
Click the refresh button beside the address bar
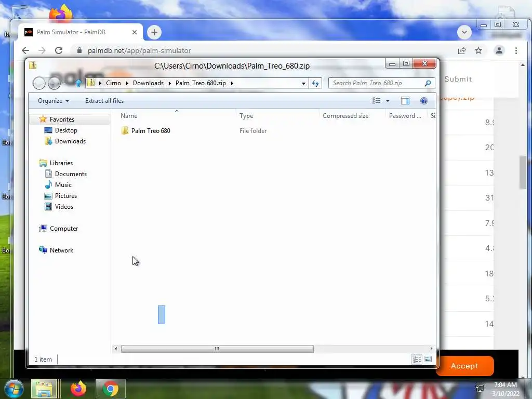[315, 83]
